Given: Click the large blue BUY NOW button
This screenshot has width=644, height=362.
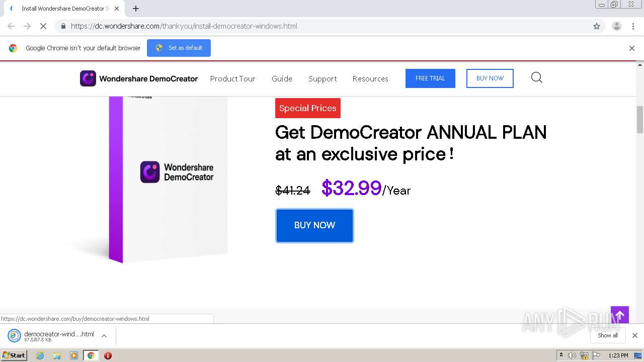Looking at the screenshot, I should pos(314,225).
